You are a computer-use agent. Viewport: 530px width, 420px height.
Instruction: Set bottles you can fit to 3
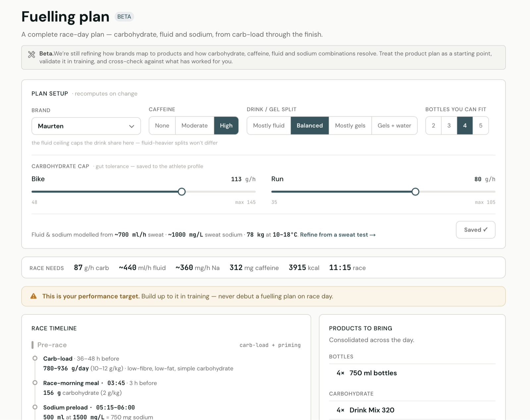449,126
